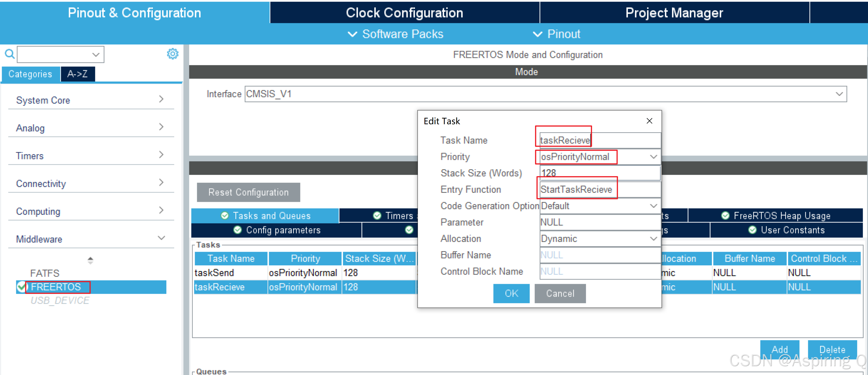This screenshot has width=868, height=375.
Task: Close the Edit Task dialog
Action: pyautogui.click(x=649, y=121)
